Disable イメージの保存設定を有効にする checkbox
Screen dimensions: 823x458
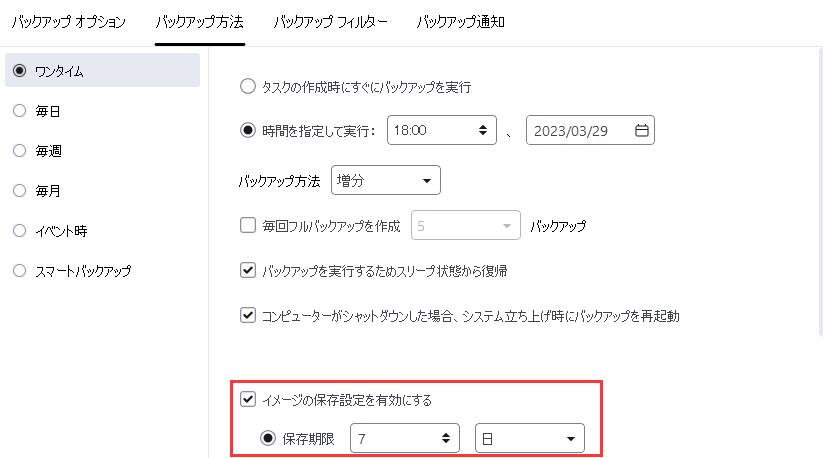[249, 400]
